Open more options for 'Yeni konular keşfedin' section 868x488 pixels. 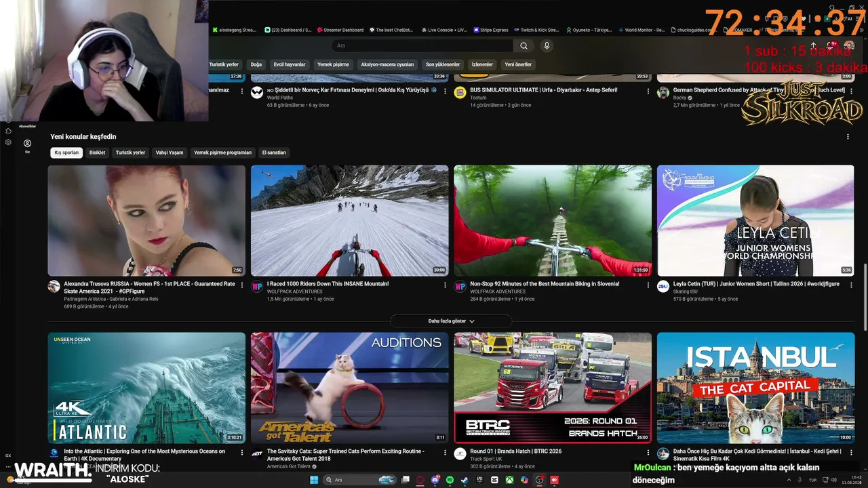[847, 136]
